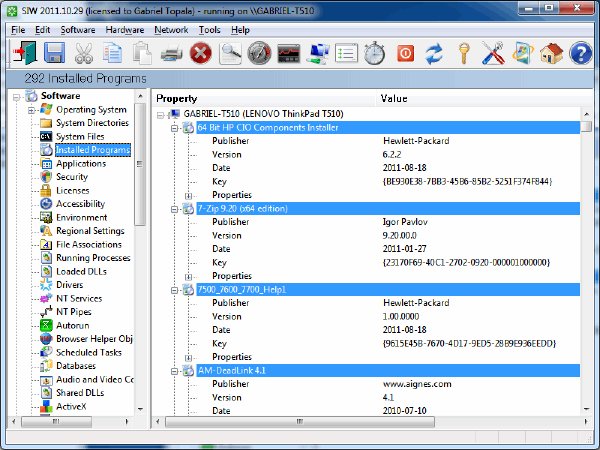The image size is (600, 450).
Task: Select Autorun in the Software tree
Action: [x=73, y=325]
